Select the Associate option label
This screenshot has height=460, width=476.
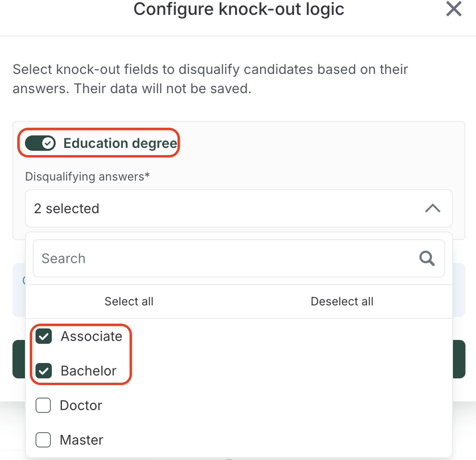pyautogui.click(x=91, y=337)
